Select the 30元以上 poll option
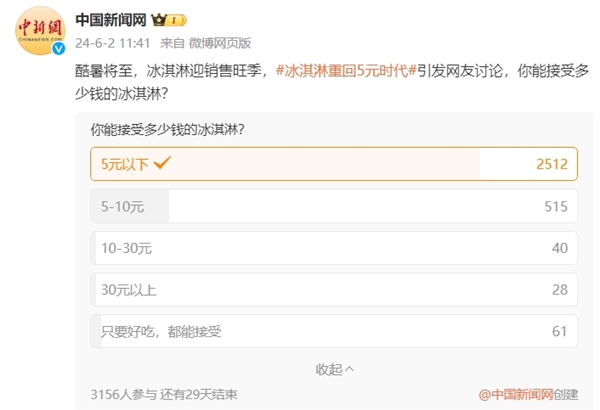This screenshot has height=410, width=600. click(334, 289)
